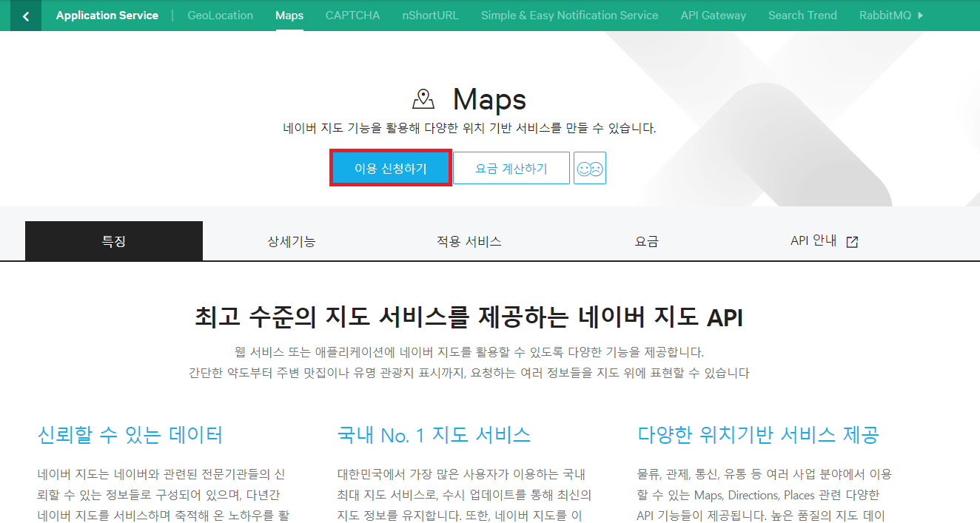
Task: Open the 적용 서비스 tab
Action: 469,241
